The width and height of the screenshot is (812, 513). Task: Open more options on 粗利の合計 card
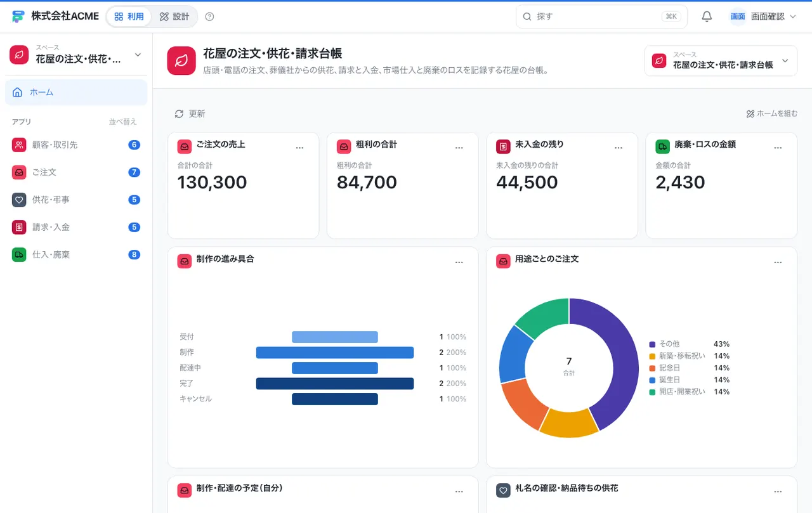pyautogui.click(x=459, y=147)
